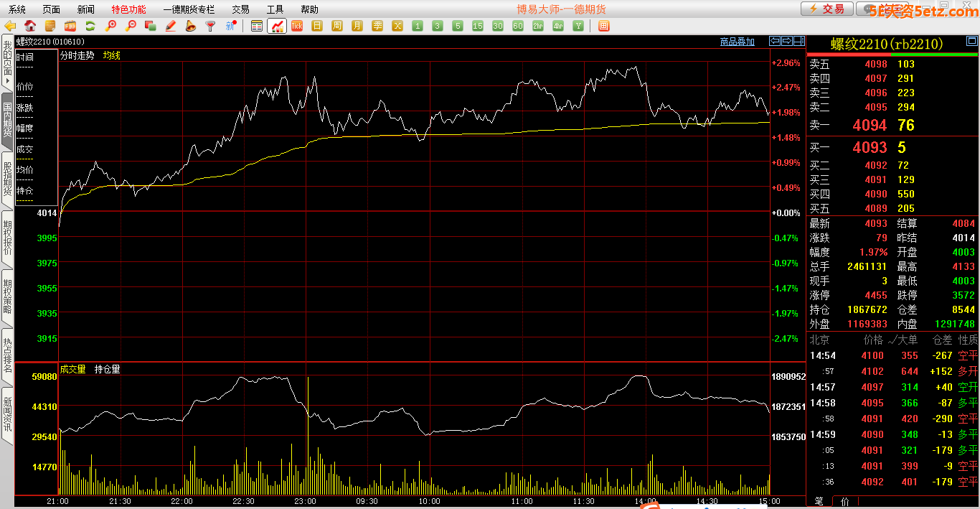Click the 交易 trade button
Screen dimensions: 980x509
(827, 9)
